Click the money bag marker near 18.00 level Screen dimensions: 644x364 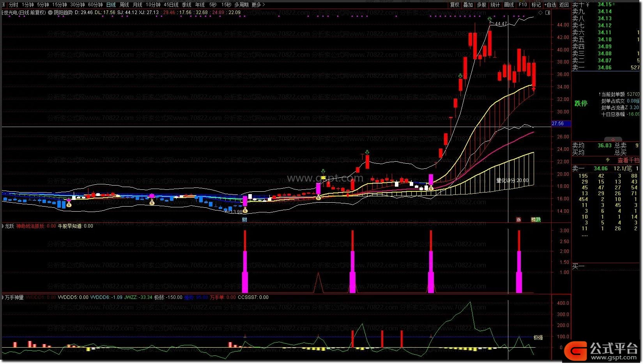[431, 188]
